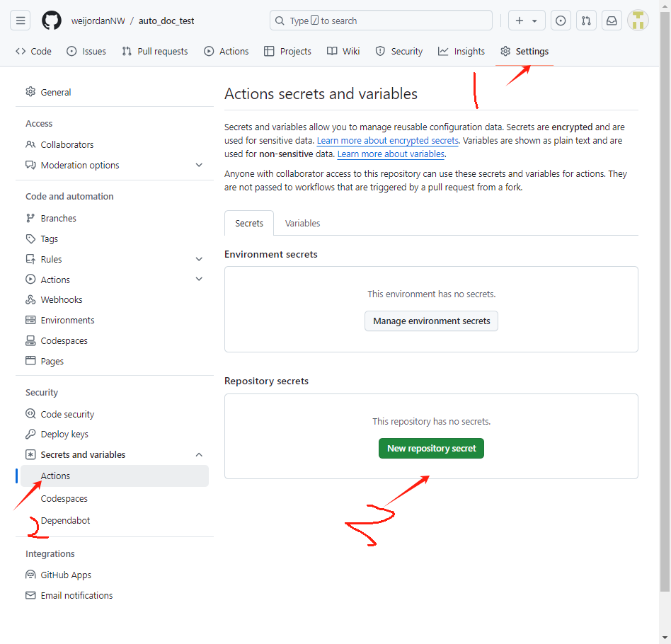Switch to the Issues tab
Screen dimensions: 671x644
[86, 52]
